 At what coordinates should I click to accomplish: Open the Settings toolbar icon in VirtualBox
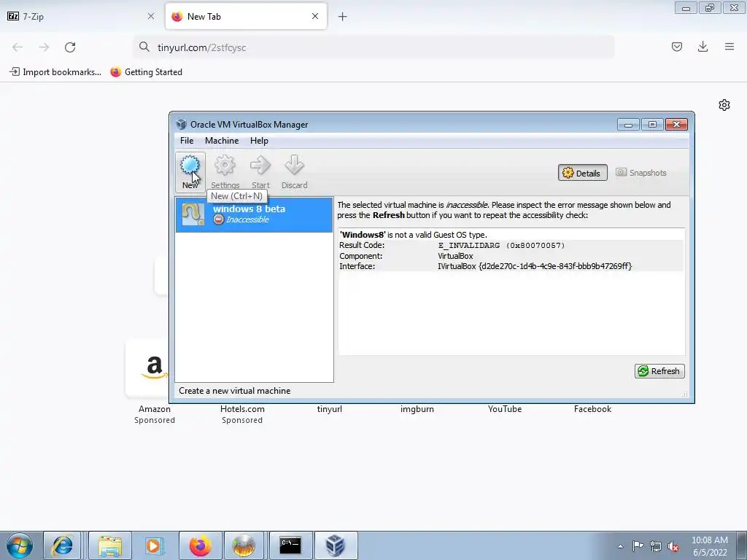[x=225, y=172]
